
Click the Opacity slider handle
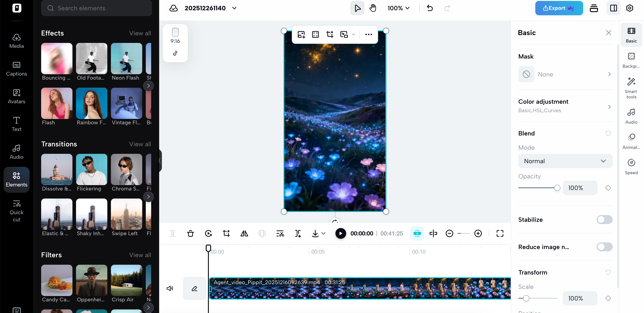coord(557,188)
